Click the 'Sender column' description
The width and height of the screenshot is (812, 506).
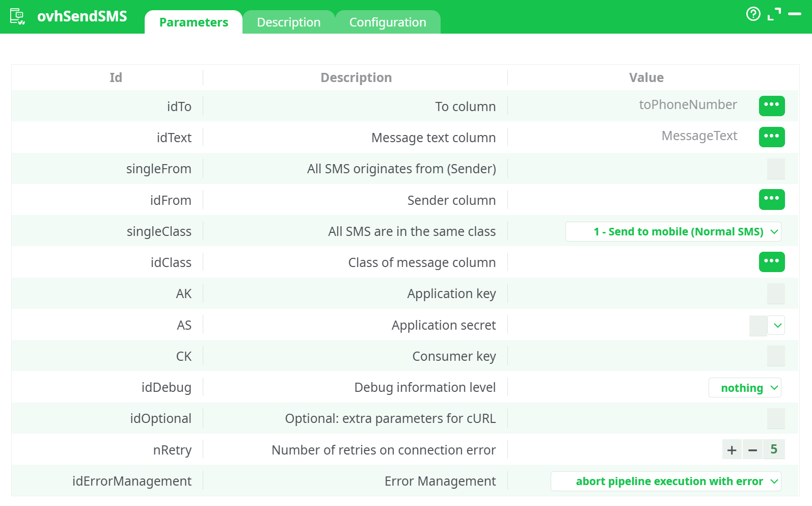(451, 200)
